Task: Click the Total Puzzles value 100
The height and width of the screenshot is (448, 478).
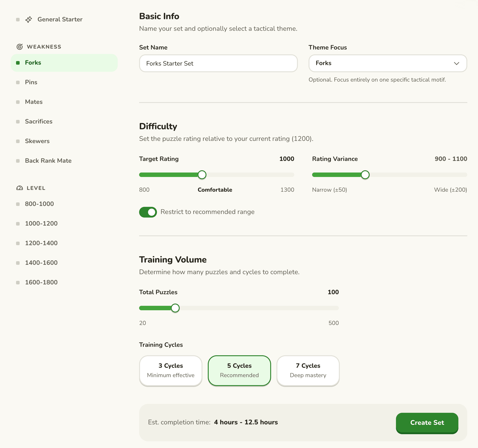Action: point(333,292)
